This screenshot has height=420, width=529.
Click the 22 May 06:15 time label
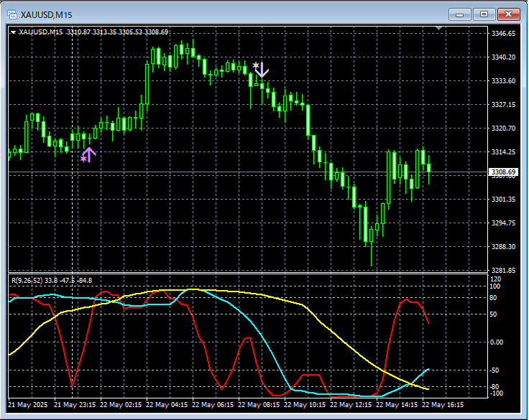point(213,404)
